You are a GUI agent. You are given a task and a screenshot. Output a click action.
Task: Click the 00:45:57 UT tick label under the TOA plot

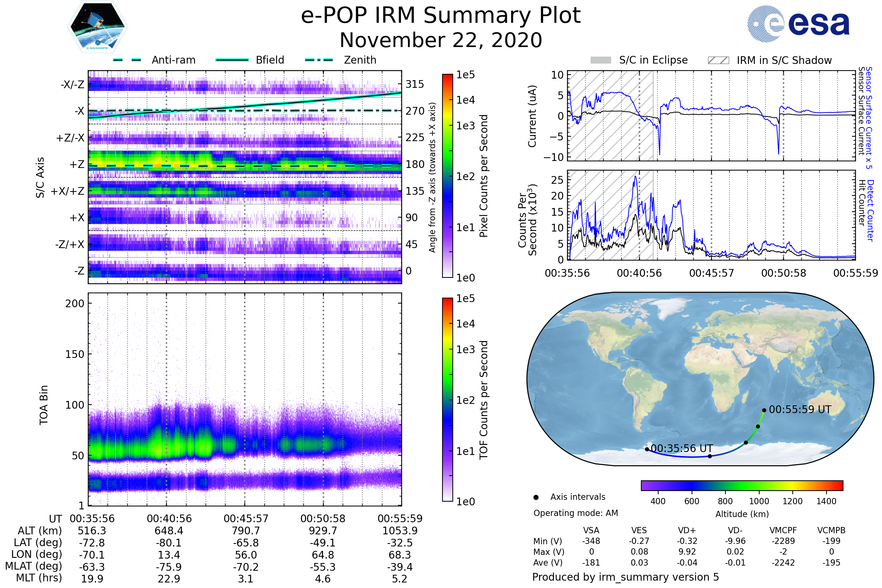click(246, 519)
